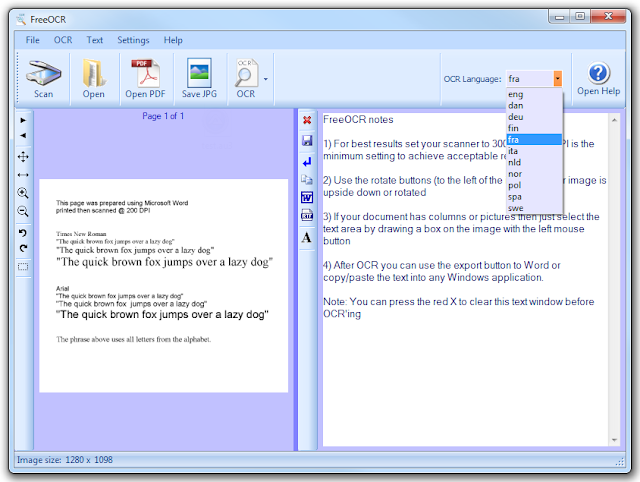
Task: Open the OCR menu
Action: click(63, 40)
